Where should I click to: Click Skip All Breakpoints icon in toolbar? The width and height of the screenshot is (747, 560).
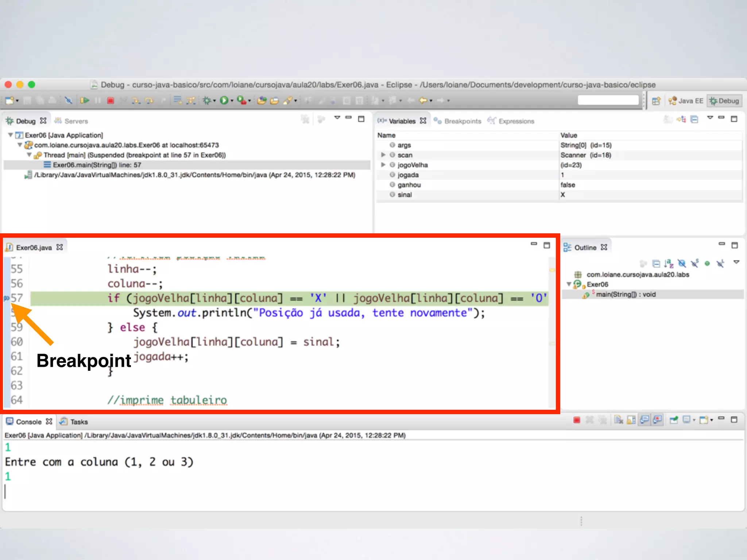click(68, 100)
